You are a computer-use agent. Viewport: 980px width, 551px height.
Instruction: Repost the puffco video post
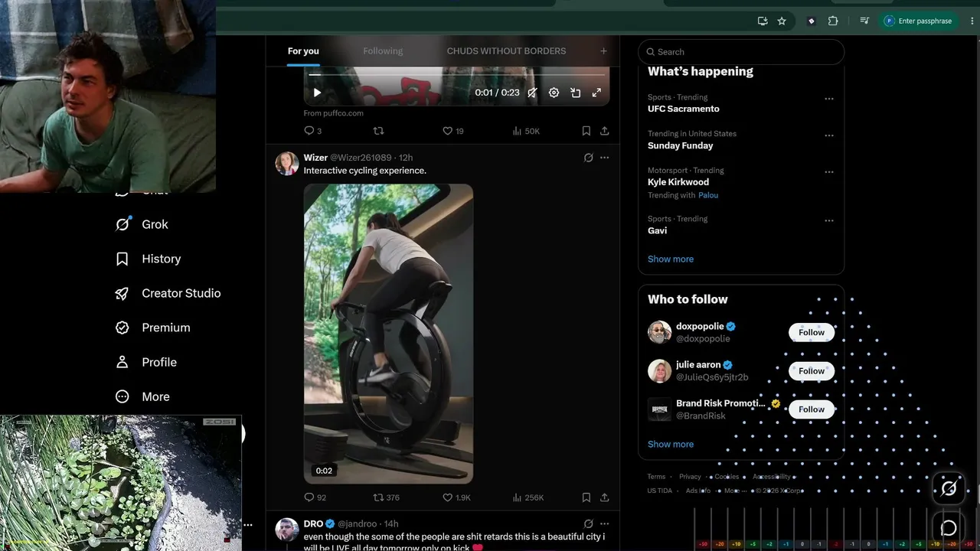point(378,131)
